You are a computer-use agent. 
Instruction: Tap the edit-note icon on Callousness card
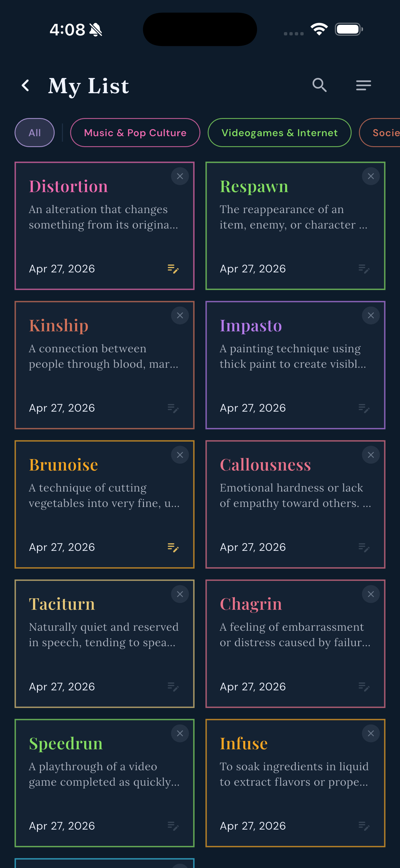(364, 548)
